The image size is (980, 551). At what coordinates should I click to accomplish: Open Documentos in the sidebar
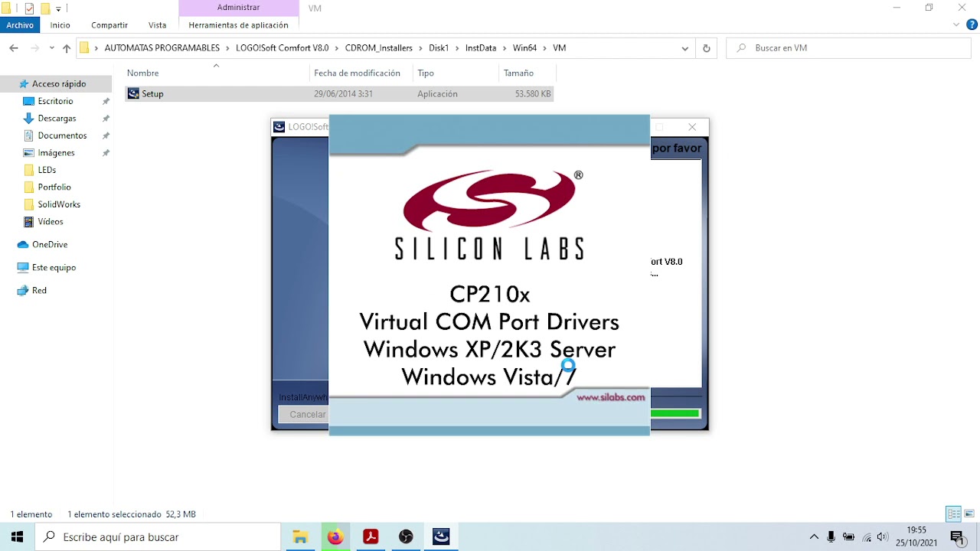[x=63, y=135]
